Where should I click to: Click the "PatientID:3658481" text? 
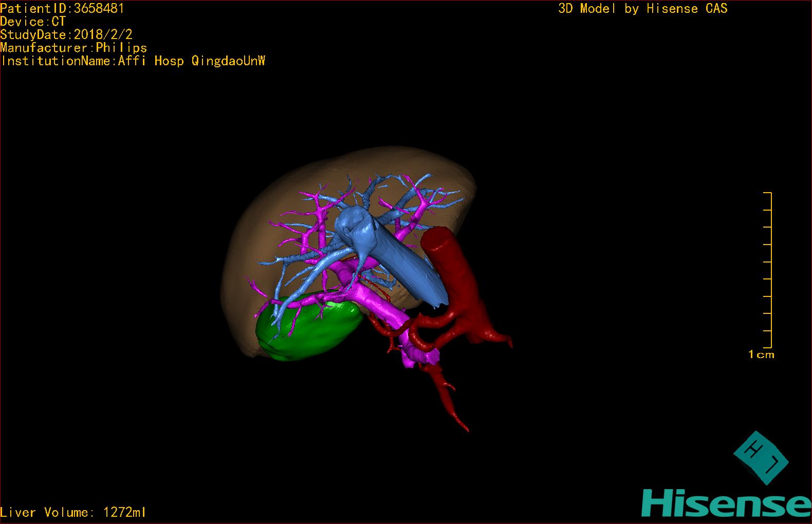(x=62, y=8)
